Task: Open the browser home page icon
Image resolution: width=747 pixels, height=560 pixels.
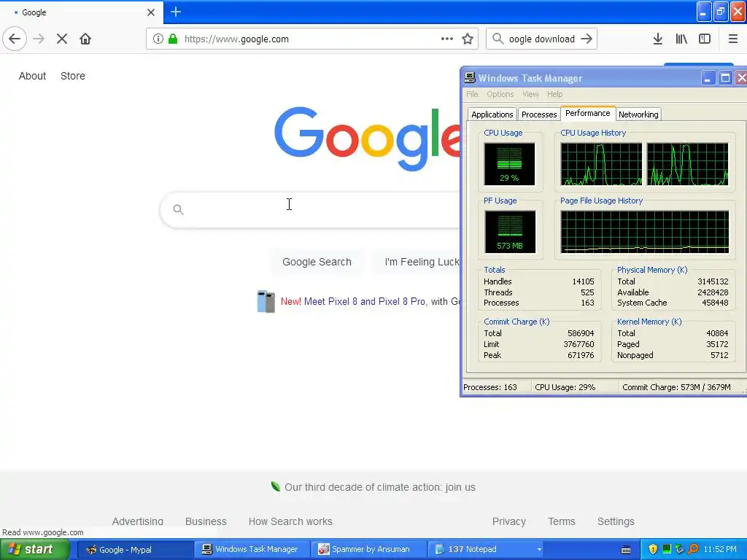Action: (x=85, y=39)
